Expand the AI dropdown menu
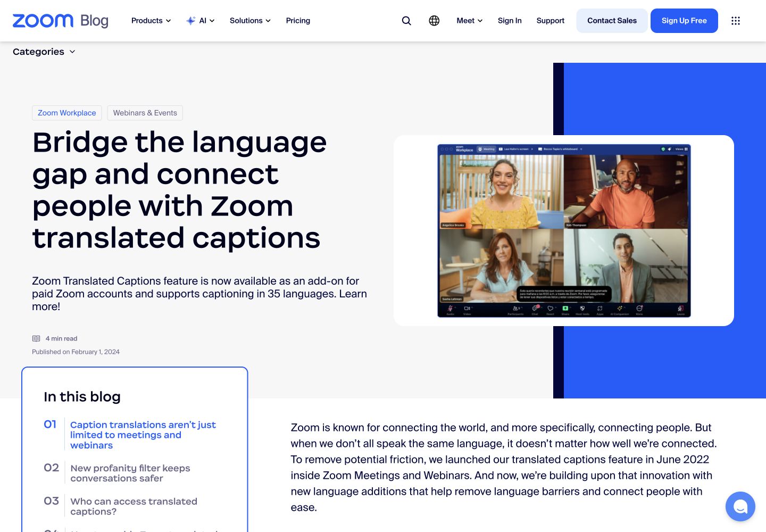The height and width of the screenshot is (532, 766). click(206, 21)
